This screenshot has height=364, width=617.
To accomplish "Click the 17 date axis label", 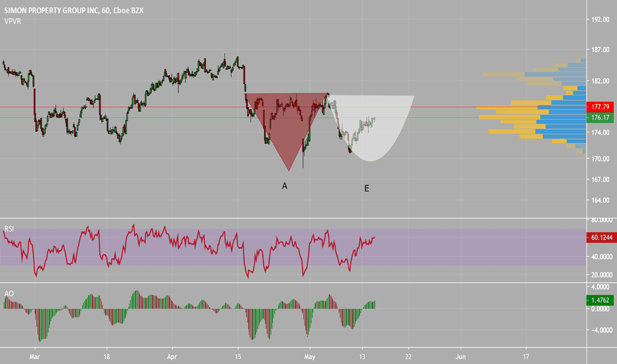I will click(x=526, y=357).
